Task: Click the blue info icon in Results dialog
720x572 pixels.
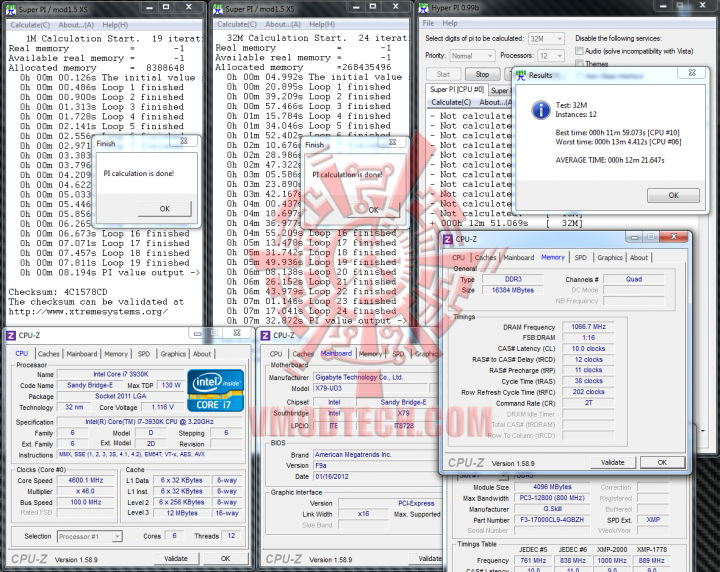Action: click(541, 110)
